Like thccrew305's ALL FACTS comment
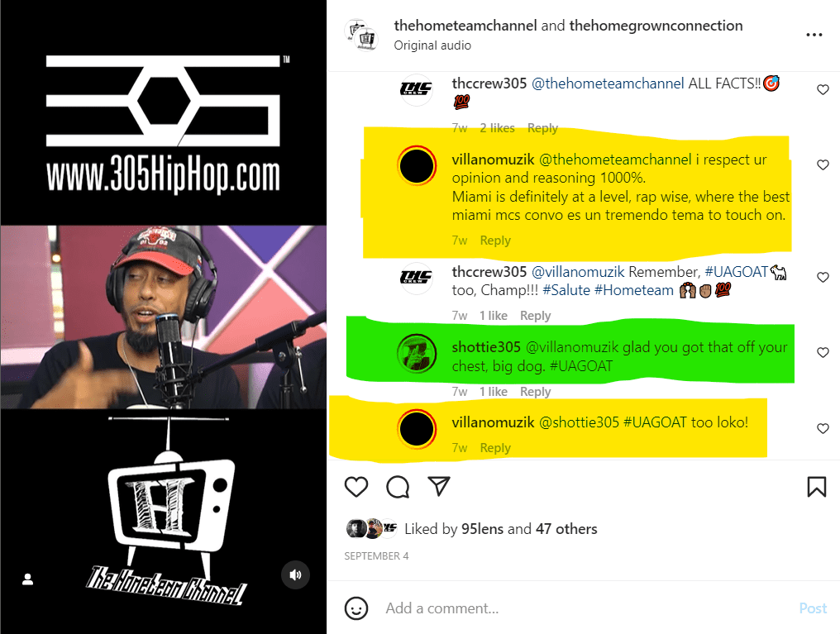 click(x=823, y=89)
